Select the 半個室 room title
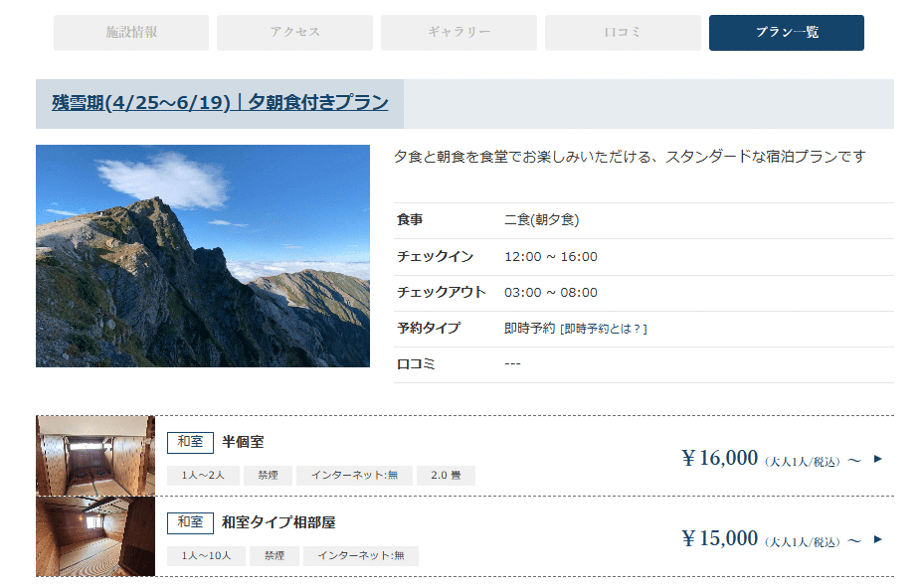This screenshot has height=588, width=920. [243, 442]
